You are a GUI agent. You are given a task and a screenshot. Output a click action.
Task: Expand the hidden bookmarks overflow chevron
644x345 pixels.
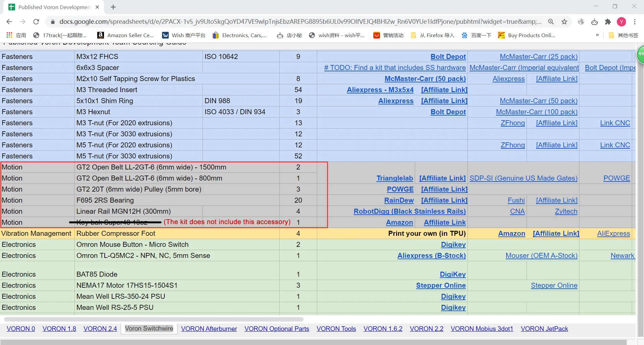(597, 35)
